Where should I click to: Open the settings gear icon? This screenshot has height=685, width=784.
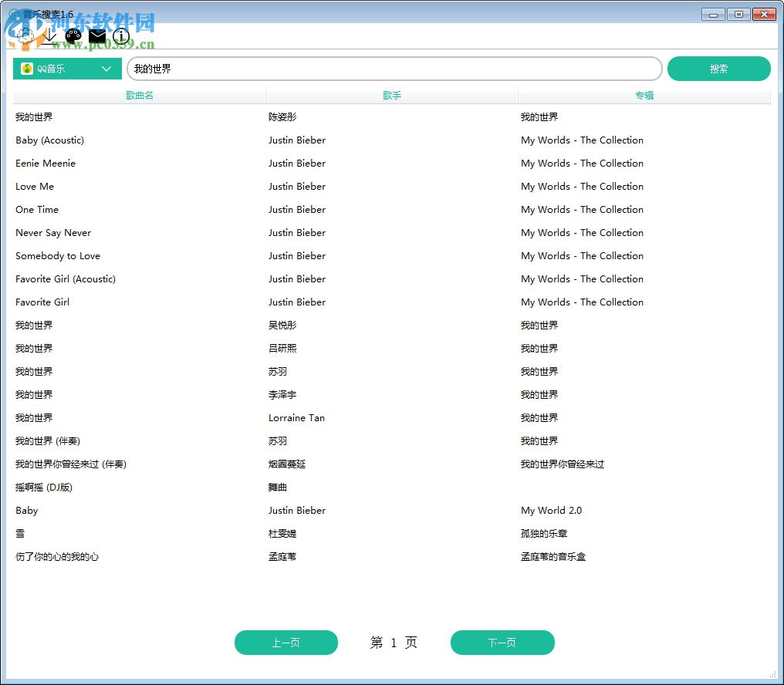coord(25,36)
